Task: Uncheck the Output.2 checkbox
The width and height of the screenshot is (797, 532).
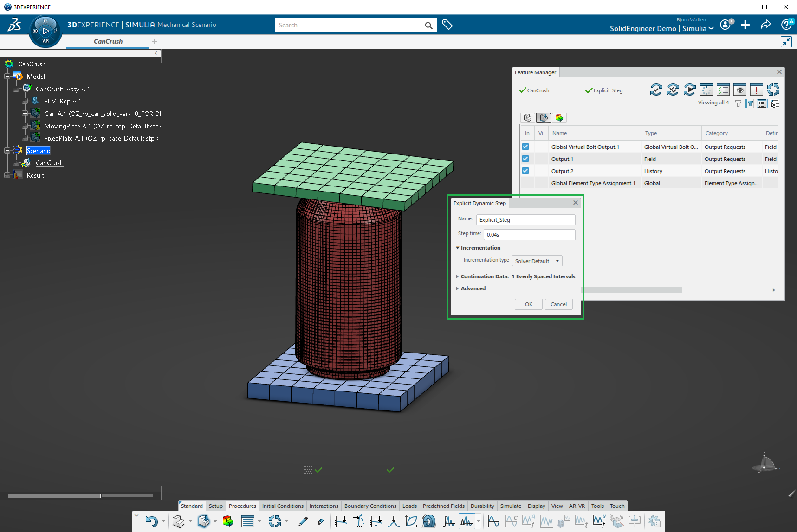Action: pyautogui.click(x=525, y=171)
